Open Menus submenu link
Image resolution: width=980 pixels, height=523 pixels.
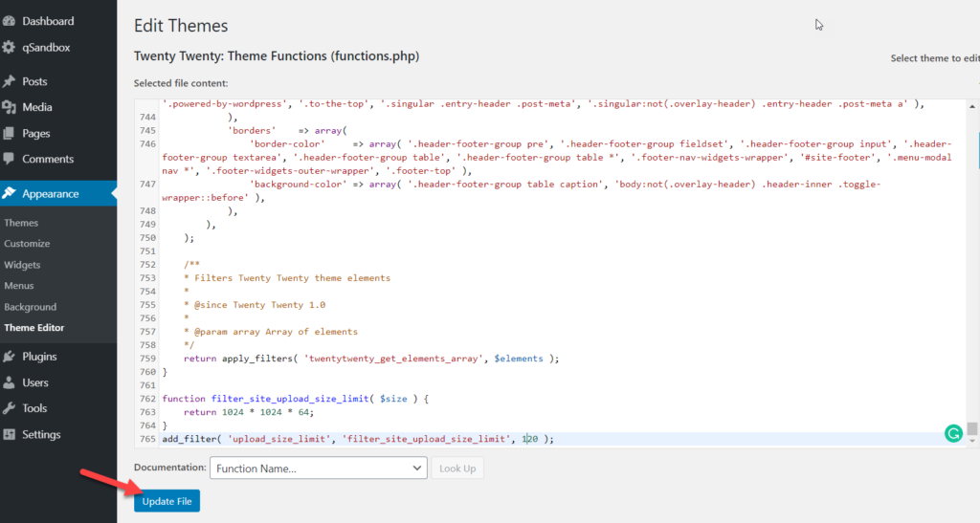click(19, 285)
